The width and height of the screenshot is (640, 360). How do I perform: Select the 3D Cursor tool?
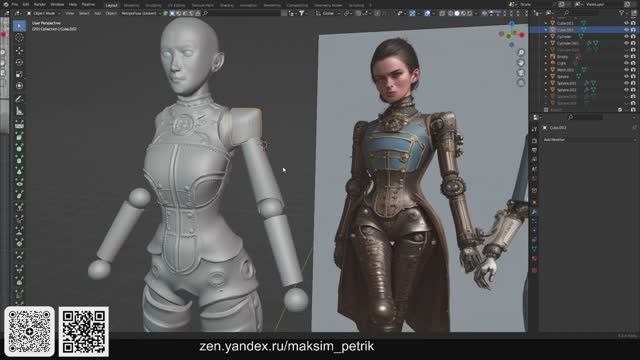19,38
